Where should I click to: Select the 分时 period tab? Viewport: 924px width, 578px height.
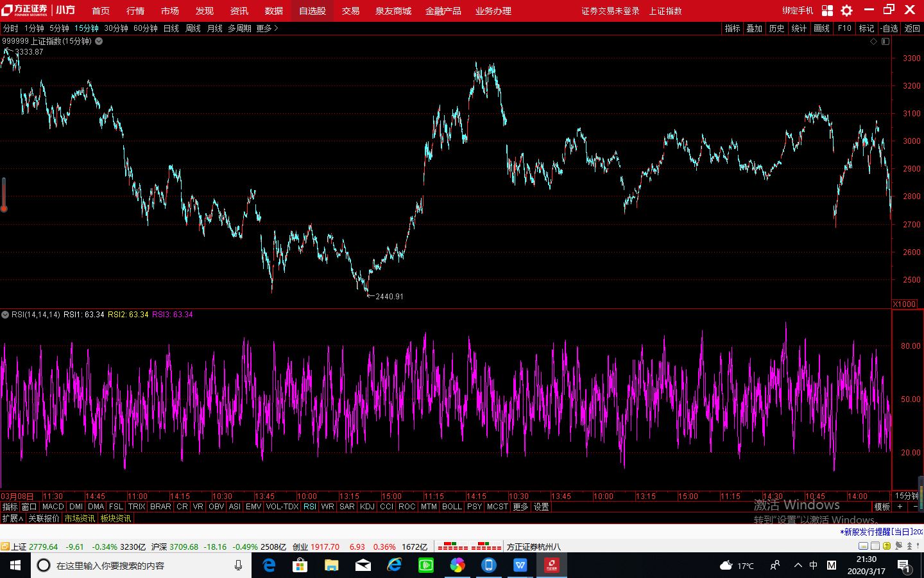11,28
